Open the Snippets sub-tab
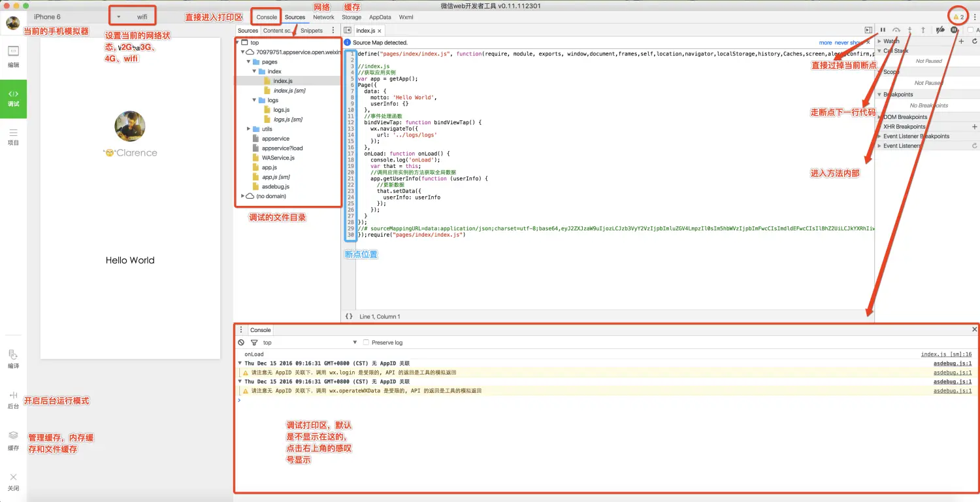980x502 pixels. [312, 31]
